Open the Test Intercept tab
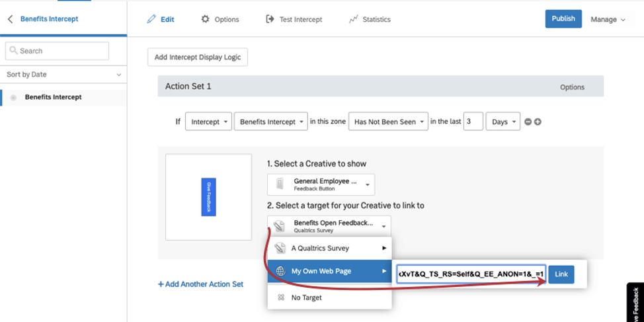 [x=294, y=19]
